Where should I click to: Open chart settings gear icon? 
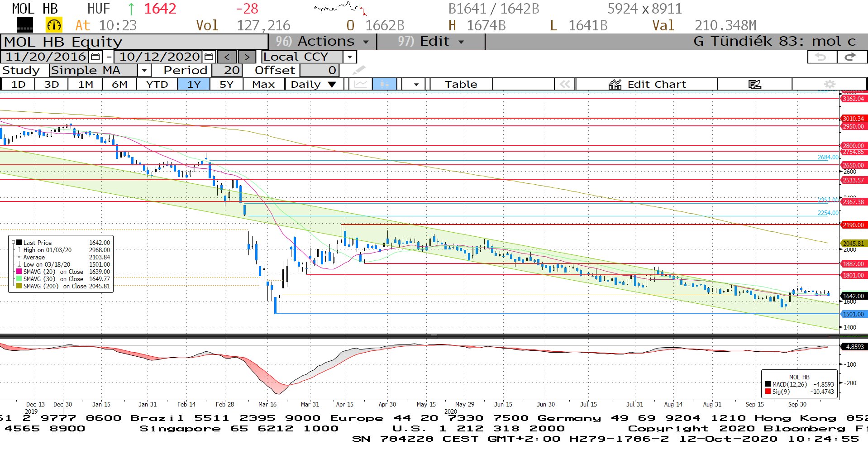tap(830, 84)
